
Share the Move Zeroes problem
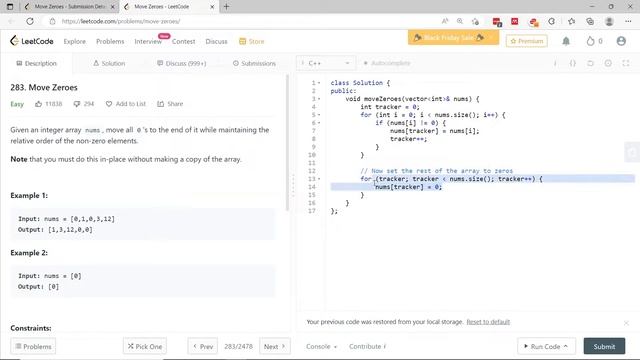click(x=170, y=104)
